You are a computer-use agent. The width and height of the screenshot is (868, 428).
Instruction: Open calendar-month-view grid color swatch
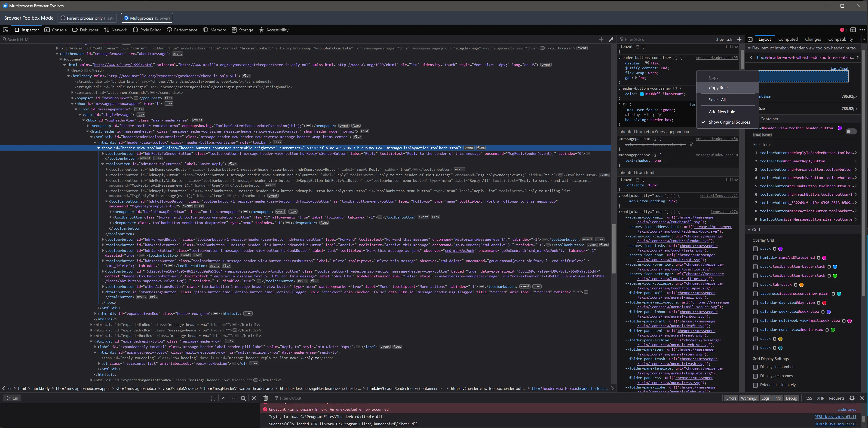click(x=833, y=330)
